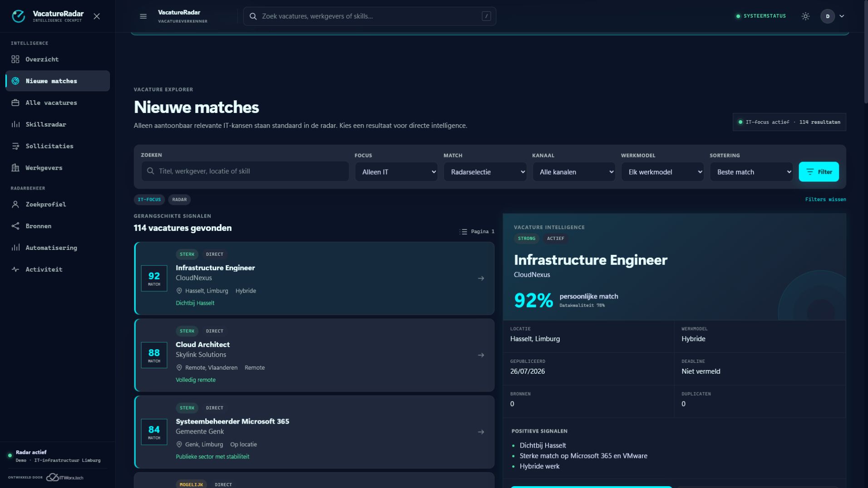Click the search magnifier icon in top bar
Image resolution: width=868 pixels, height=488 pixels.
tap(253, 16)
